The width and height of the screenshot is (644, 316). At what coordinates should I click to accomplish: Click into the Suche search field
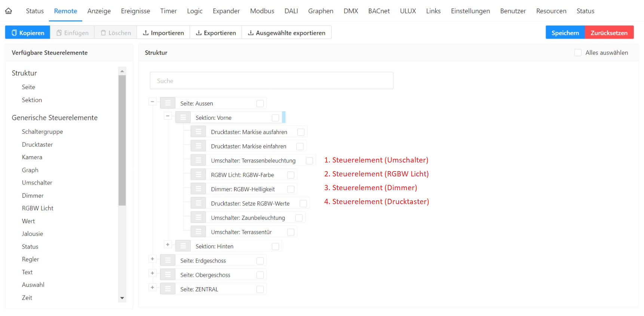point(272,81)
